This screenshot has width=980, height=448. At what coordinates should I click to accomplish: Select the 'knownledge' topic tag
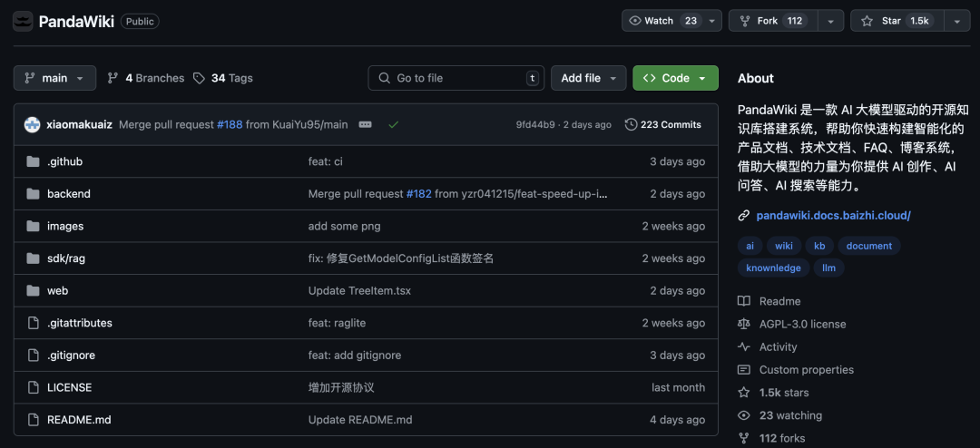pyautogui.click(x=773, y=268)
